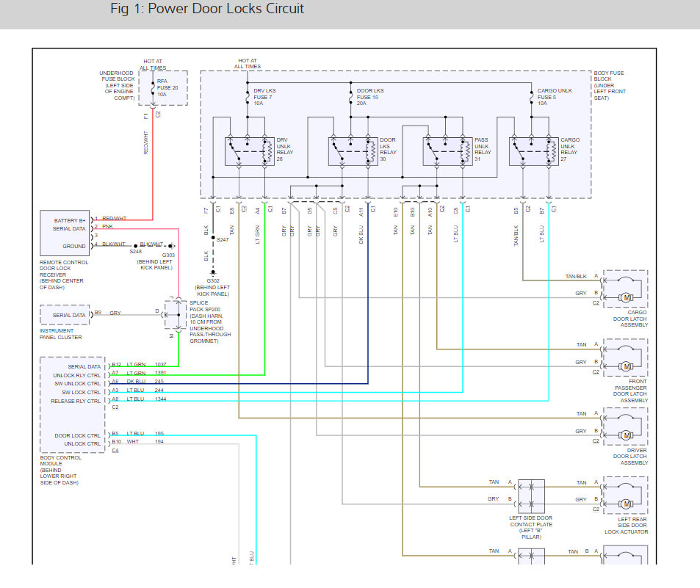This screenshot has height=588, width=700.
Task: Click the 'B9' pin label at the instrument cluster
Action: 98,313
